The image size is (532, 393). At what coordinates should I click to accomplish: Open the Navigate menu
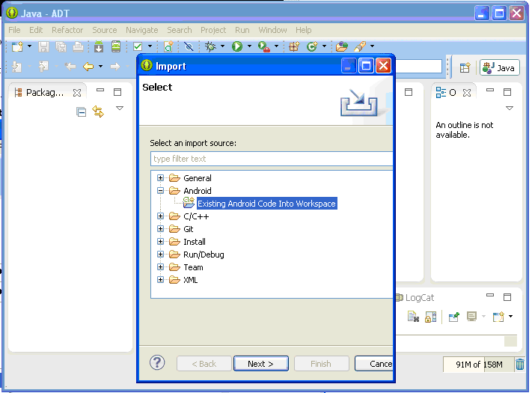(142, 30)
